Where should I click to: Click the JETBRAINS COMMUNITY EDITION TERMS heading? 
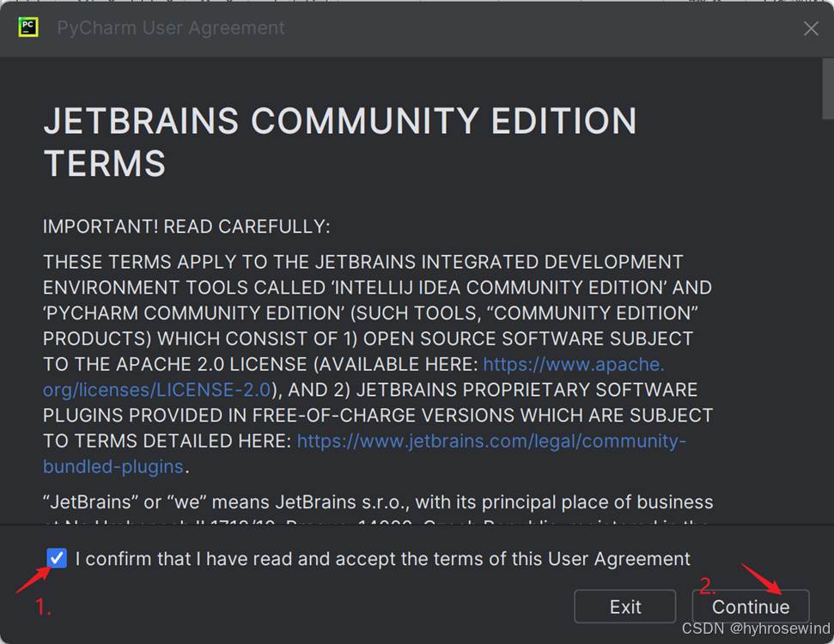point(340,142)
